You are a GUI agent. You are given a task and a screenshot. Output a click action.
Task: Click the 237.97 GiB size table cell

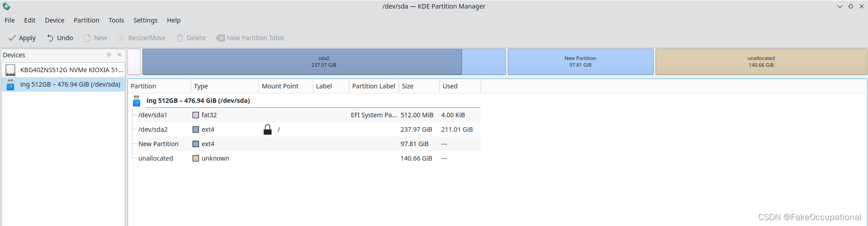416,129
